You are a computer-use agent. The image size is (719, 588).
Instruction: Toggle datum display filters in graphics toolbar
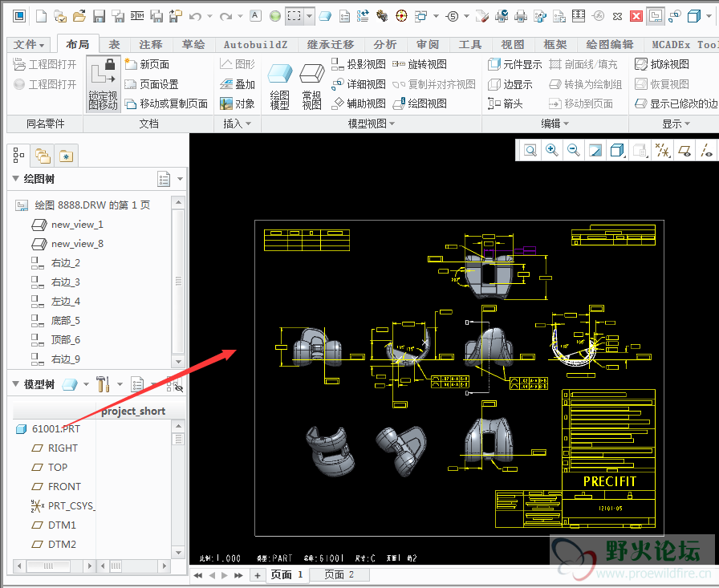(662, 150)
